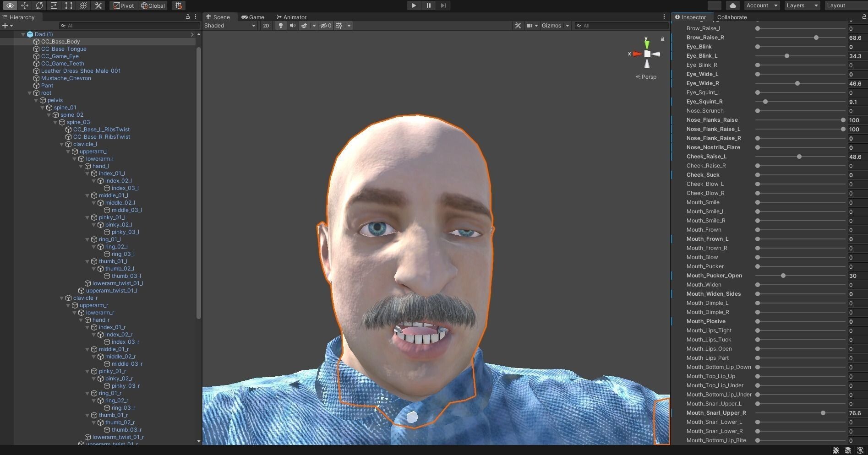Viewport: 868px width, 455px height.
Task: Select the Scale tool
Action: click(54, 5)
